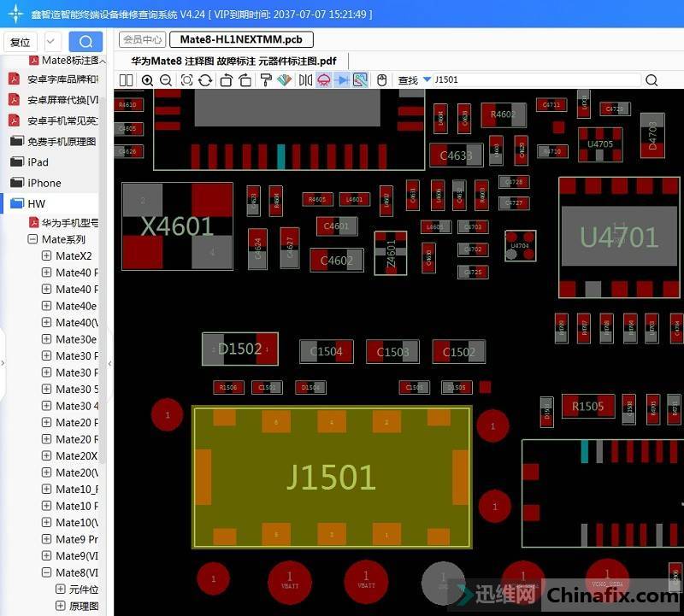684x616 pixels.
Task: Open the 会员中心 member center
Action: coord(142,39)
